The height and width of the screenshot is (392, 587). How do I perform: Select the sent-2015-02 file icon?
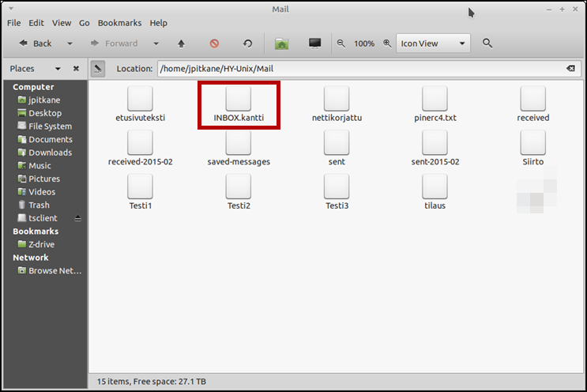tap(435, 142)
